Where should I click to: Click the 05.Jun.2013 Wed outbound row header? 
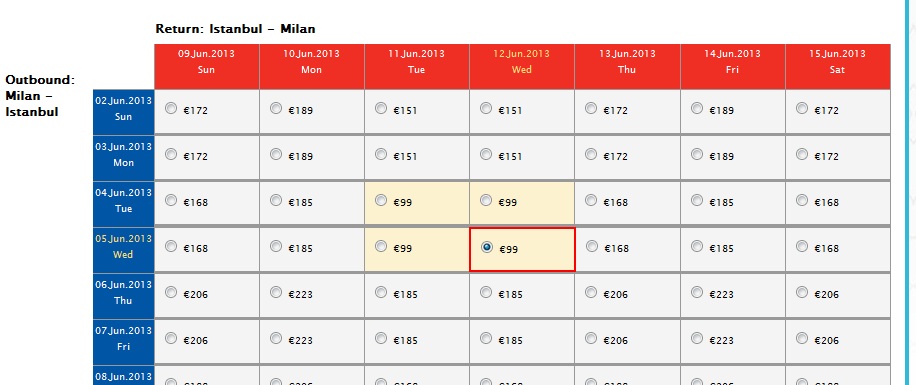123,249
